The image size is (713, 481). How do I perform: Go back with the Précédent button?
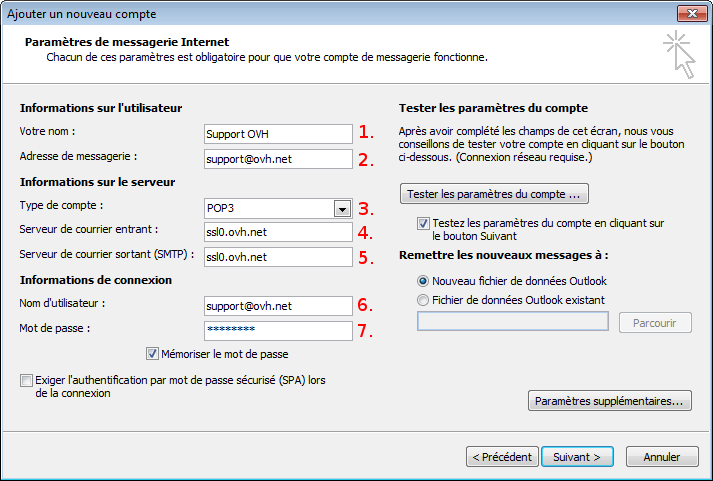[x=502, y=456]
